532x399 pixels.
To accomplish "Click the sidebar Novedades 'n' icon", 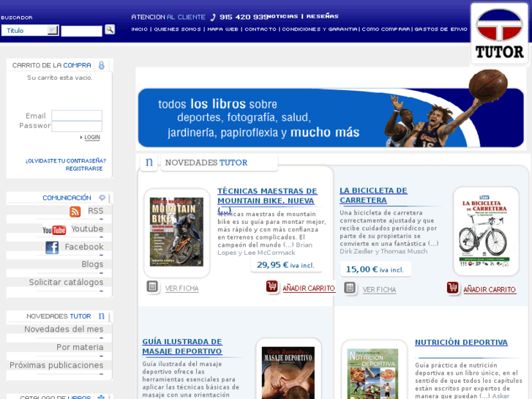I will tap(102, 316).
